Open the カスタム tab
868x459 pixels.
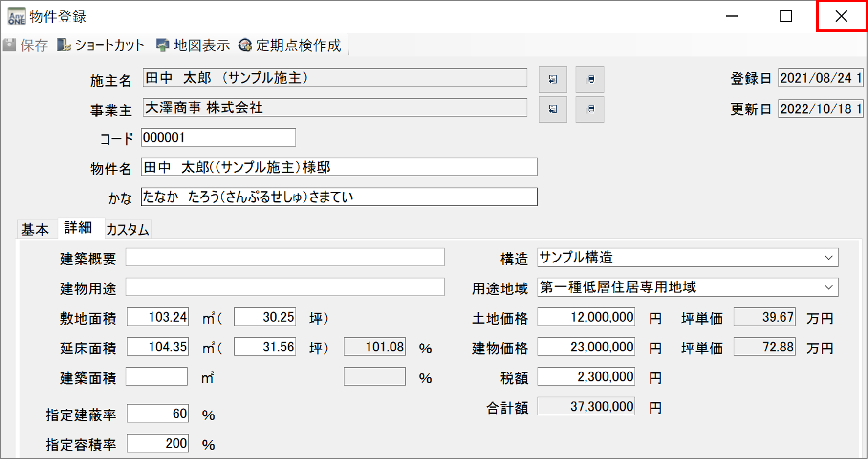tap(128, 229)
